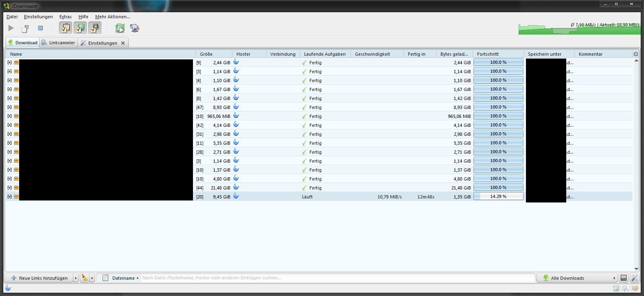Screen dimensions: 644x296
Task: Check for updates with the globe icon
Action: tap(135, 28)
